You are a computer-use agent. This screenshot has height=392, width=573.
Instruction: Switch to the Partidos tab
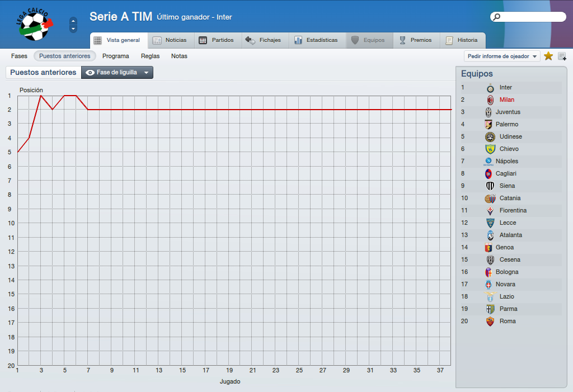pyautogui.click(x=218, y=40)
